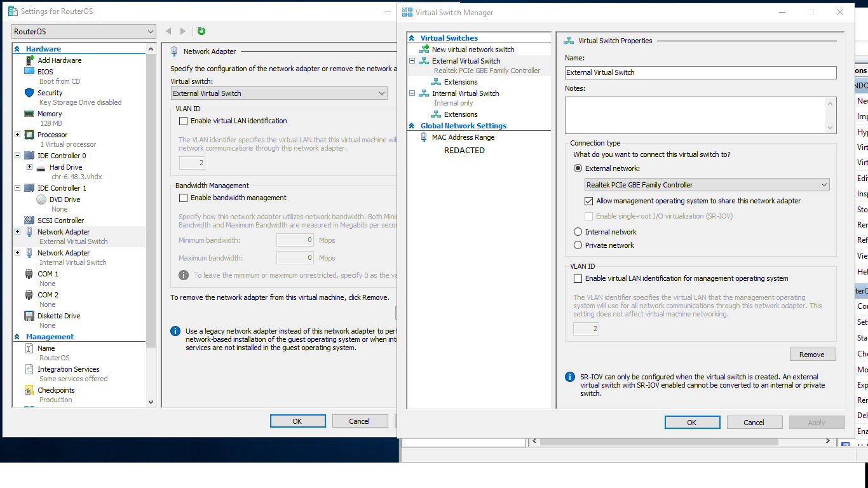Select Internal network radio button
The height and width of the screenshot is (488, 868).
pyautogui.click(x=578, y=232)
